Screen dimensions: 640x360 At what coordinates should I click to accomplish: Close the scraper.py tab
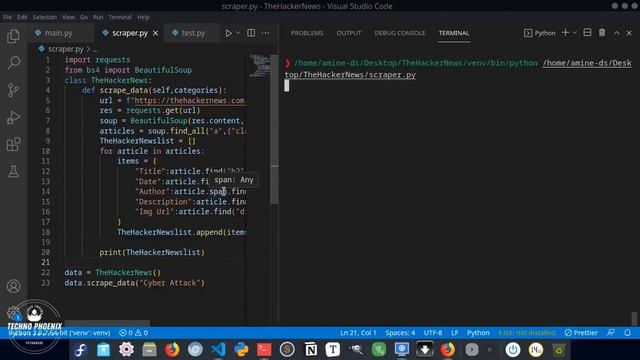[x=156, y=33]
